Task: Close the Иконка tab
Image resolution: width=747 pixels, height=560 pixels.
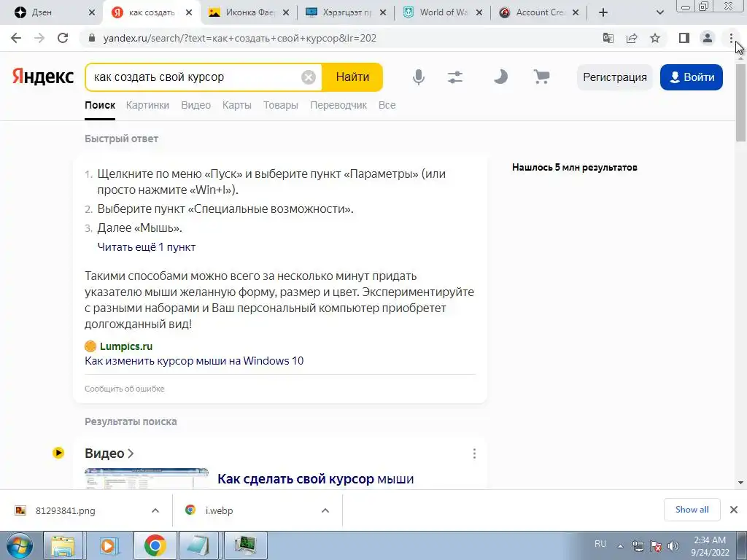Action: (286, 12)
